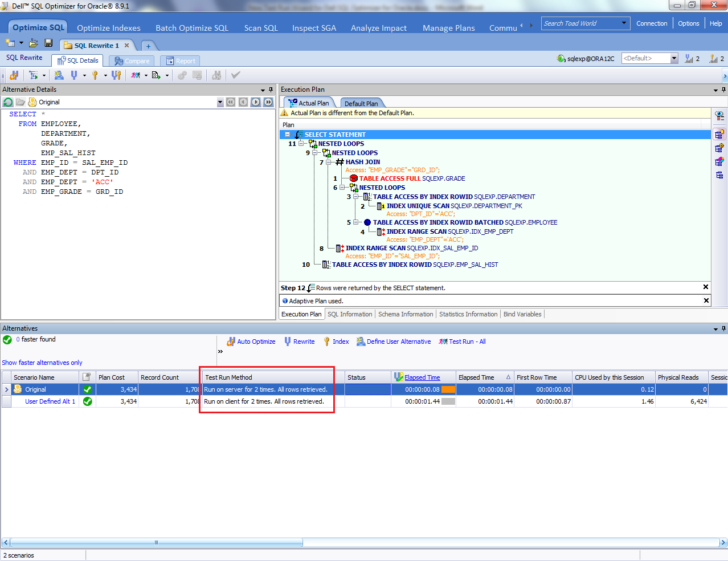
Task: Pin the Execution Plan panel
Action: 723,90
